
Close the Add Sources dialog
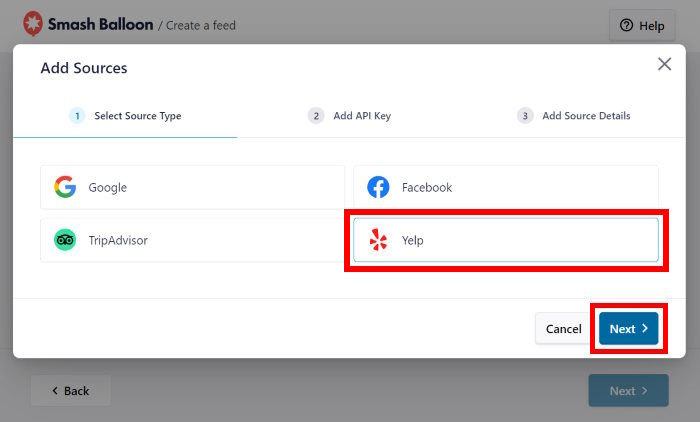(664, 64)
